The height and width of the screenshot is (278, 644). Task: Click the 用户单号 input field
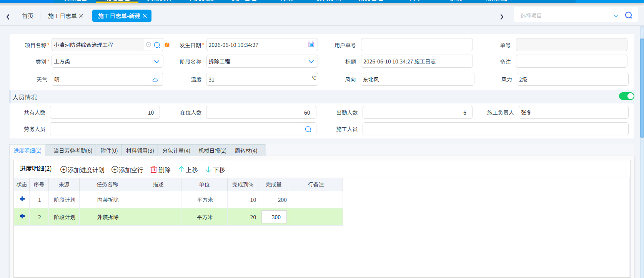(x=417, y=45)
